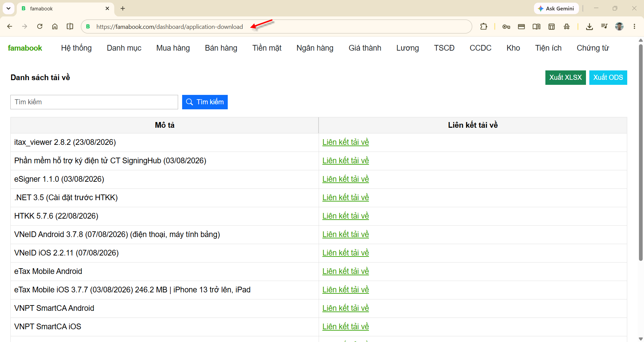This screenshot has height=342, width=644.
Task: Open the Mua hàng menu
Action: [173, 48]
